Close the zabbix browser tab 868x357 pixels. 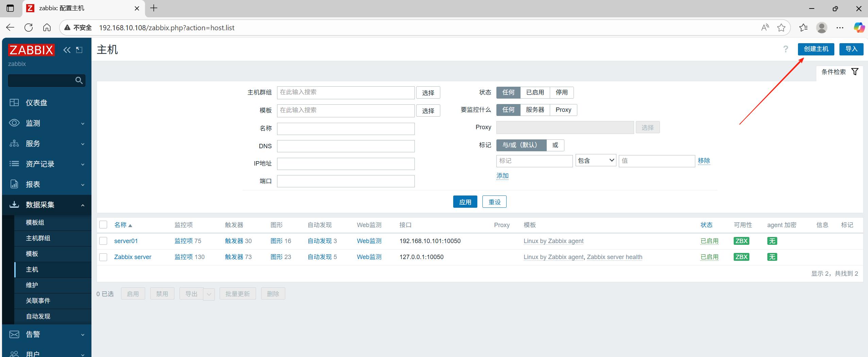click(x=137, y=8)
